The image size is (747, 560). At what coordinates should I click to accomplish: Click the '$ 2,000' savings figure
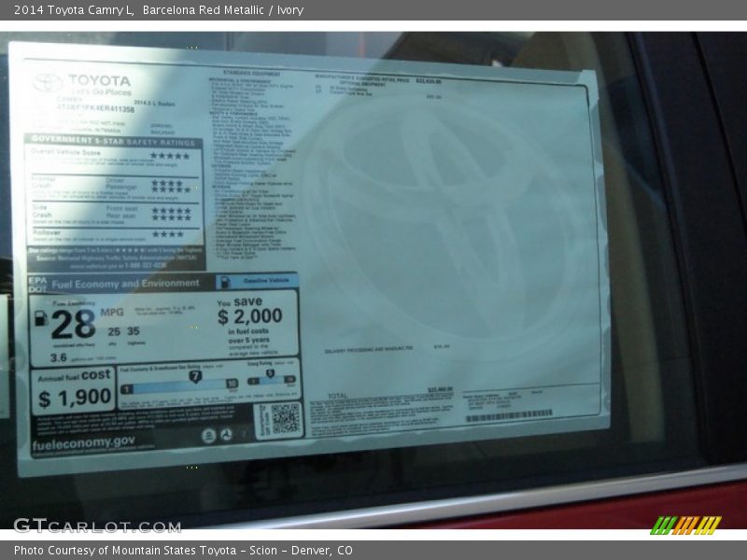(249, 316)
